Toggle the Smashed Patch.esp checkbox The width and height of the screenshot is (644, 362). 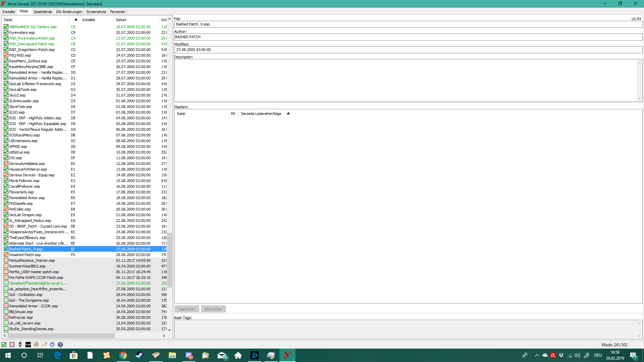(6, 255)
